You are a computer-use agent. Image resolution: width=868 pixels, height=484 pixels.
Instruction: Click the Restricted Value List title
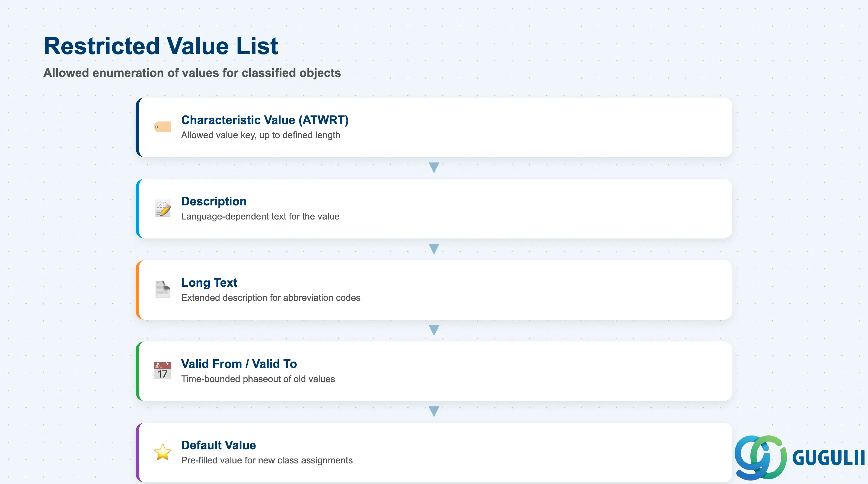pos(161,46)
